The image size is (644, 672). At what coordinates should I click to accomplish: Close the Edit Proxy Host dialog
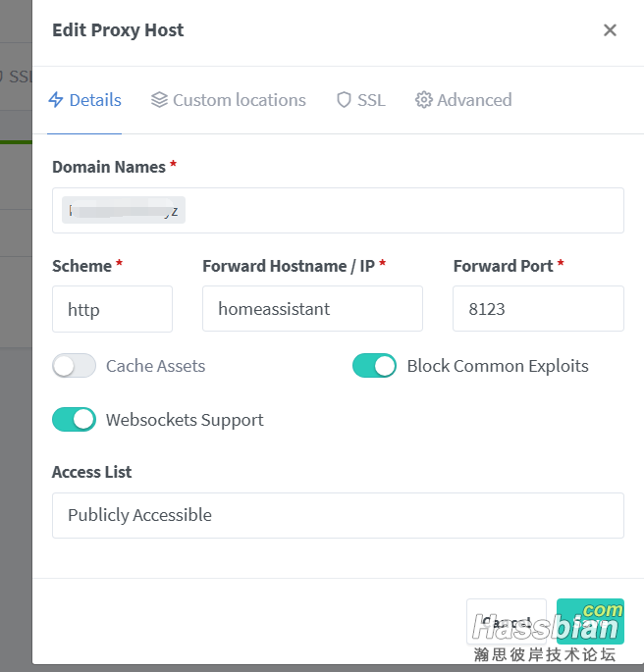click(610, 30)
